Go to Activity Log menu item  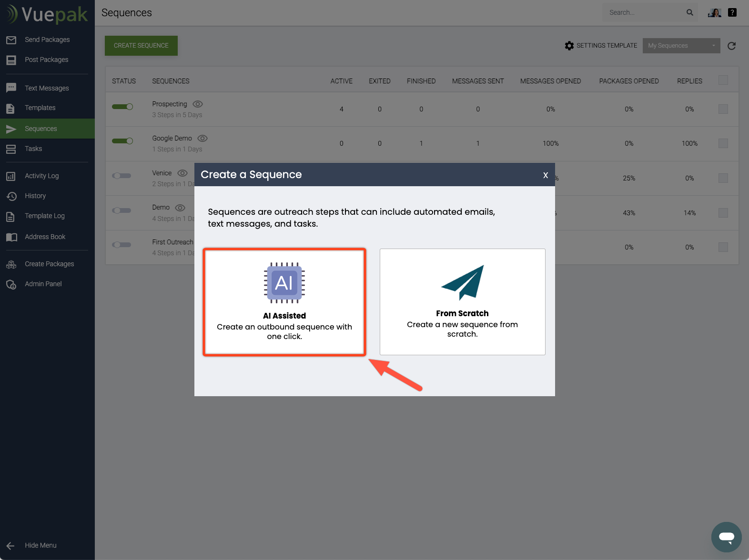[42, 176]
